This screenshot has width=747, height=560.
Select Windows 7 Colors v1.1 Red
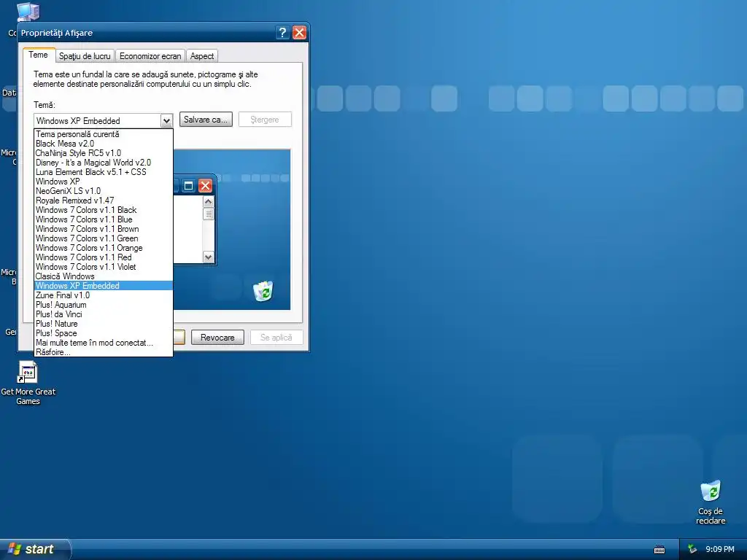pos(104,257)
